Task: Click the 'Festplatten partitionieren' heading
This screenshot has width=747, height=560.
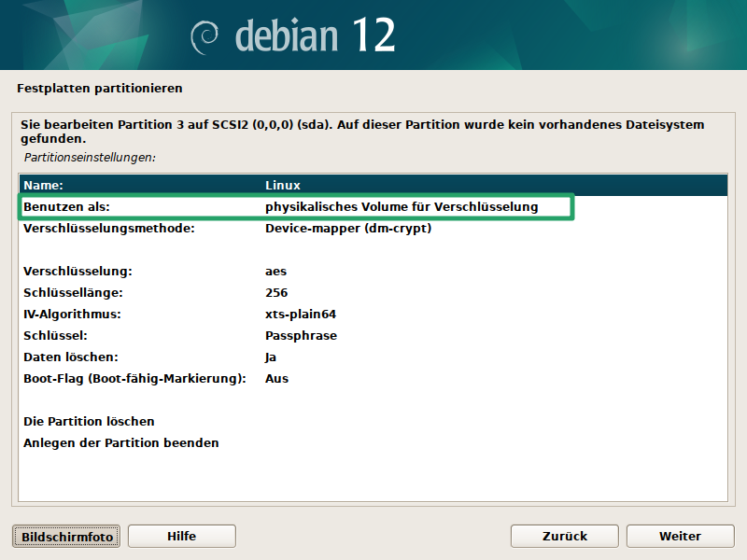Action: (x=99, y=89)
